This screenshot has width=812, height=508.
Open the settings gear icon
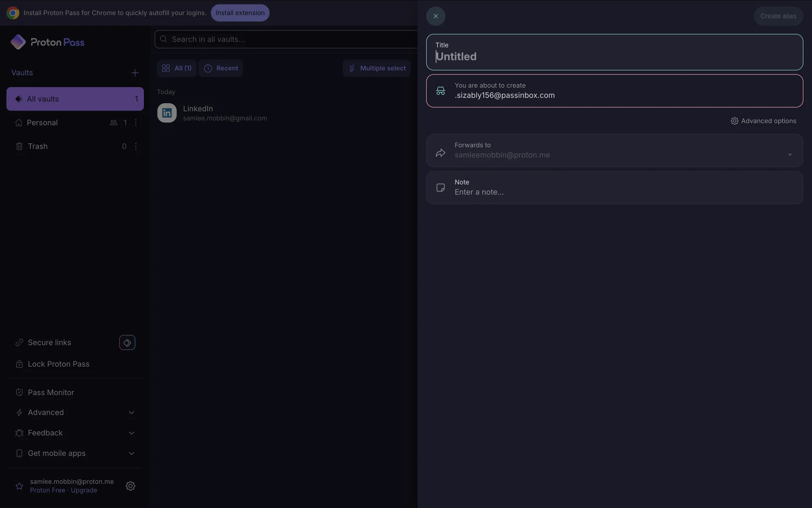pyautogui.click(x=130, y=486)
